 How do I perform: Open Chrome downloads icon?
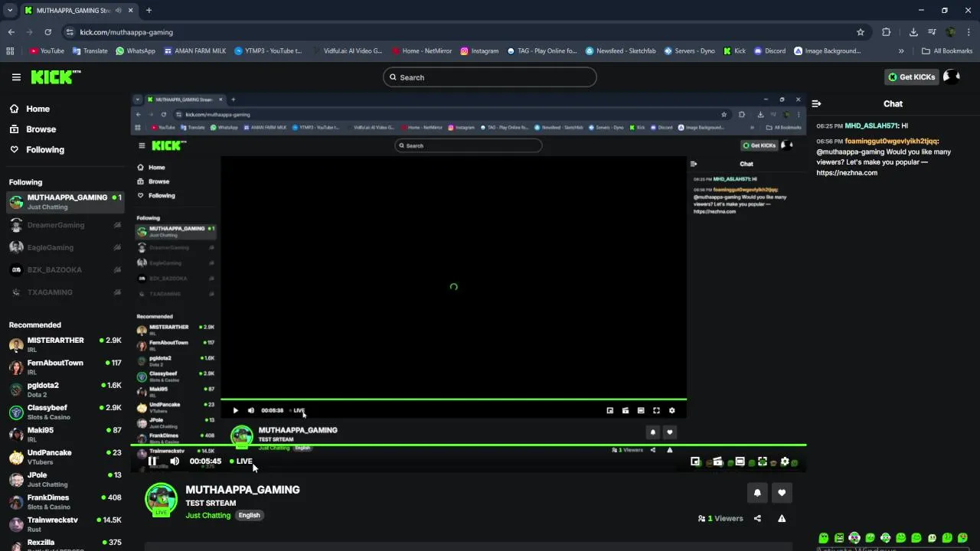click(x=913, y=32)
